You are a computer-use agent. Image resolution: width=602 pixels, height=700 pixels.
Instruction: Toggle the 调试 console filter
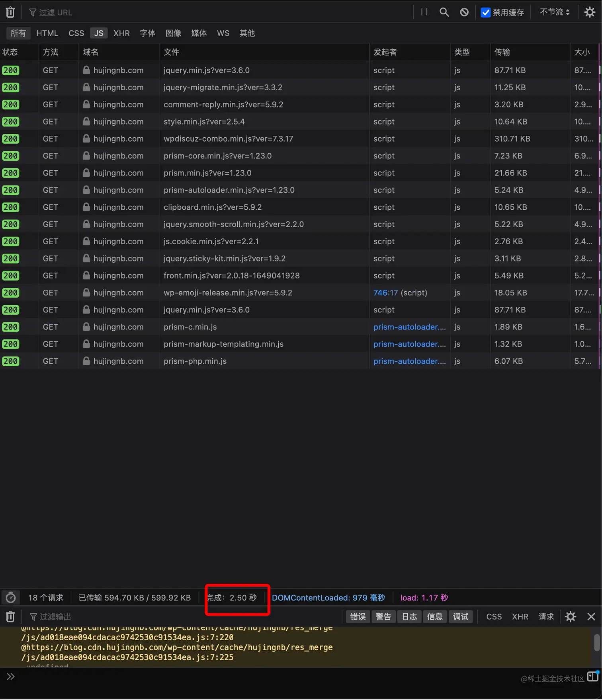461,617
